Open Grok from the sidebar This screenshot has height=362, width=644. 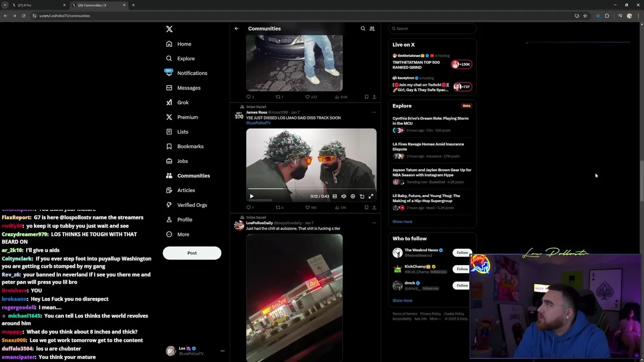(177, 103)
